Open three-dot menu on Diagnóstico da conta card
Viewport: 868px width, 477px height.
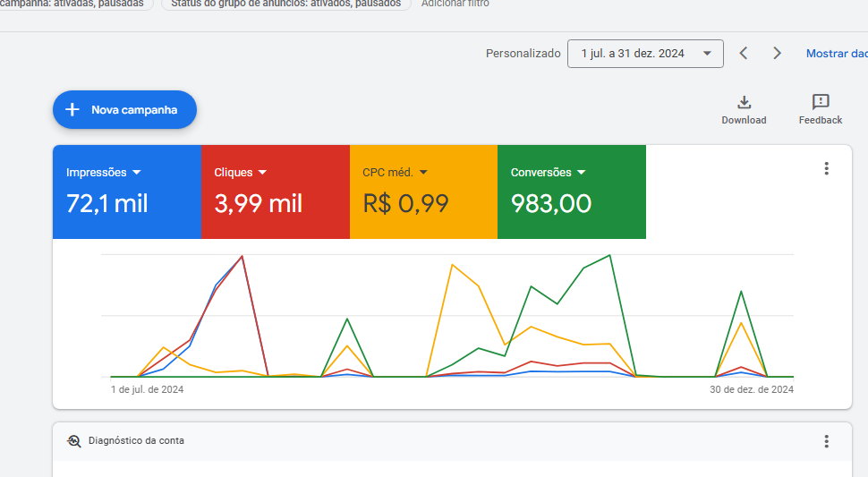pyautogui.click(x=826, y=441)
